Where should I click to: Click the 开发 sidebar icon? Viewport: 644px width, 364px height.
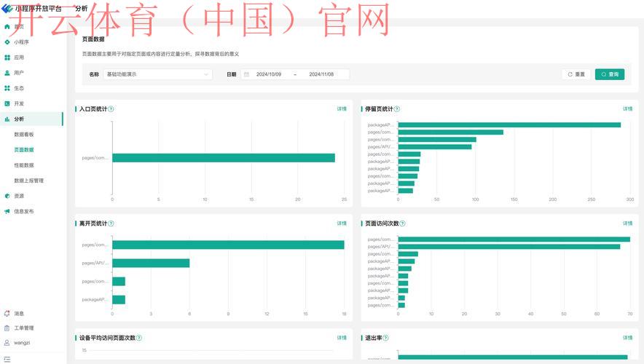coord(7,103)
